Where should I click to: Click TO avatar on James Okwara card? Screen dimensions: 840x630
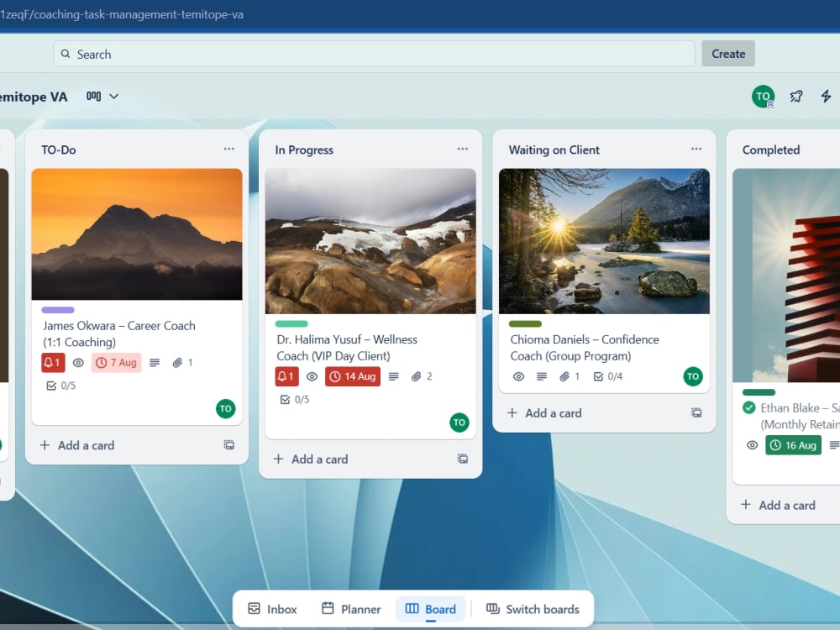click(225, 409)
